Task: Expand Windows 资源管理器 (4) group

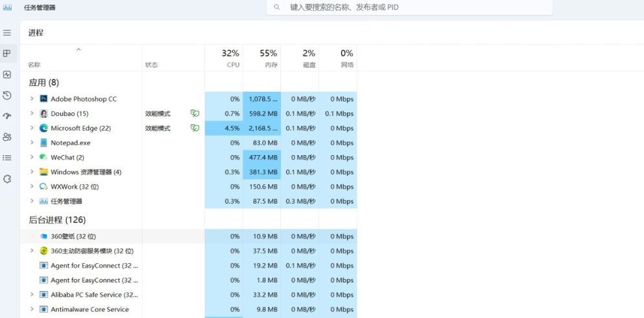Action: (32, 172)
